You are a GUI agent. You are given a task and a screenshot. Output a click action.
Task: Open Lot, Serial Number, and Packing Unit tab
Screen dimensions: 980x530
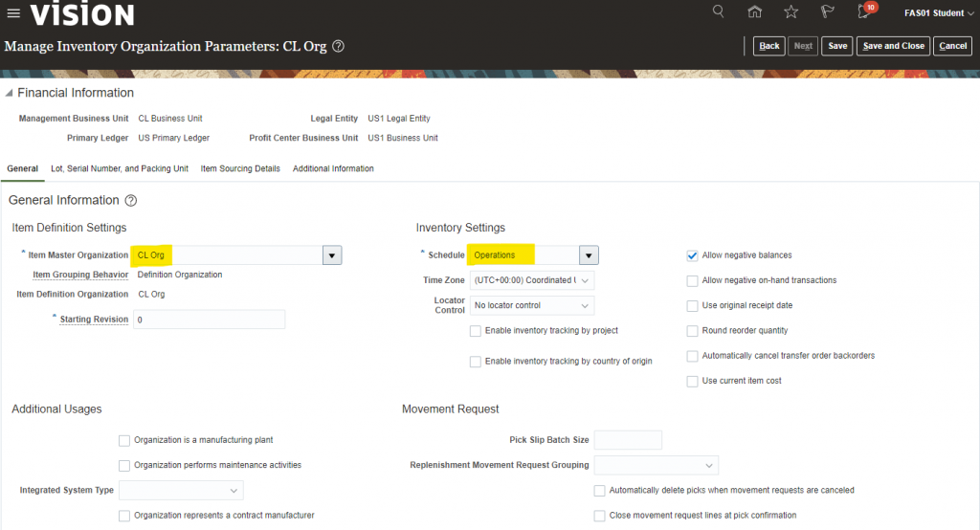point(119,168)
